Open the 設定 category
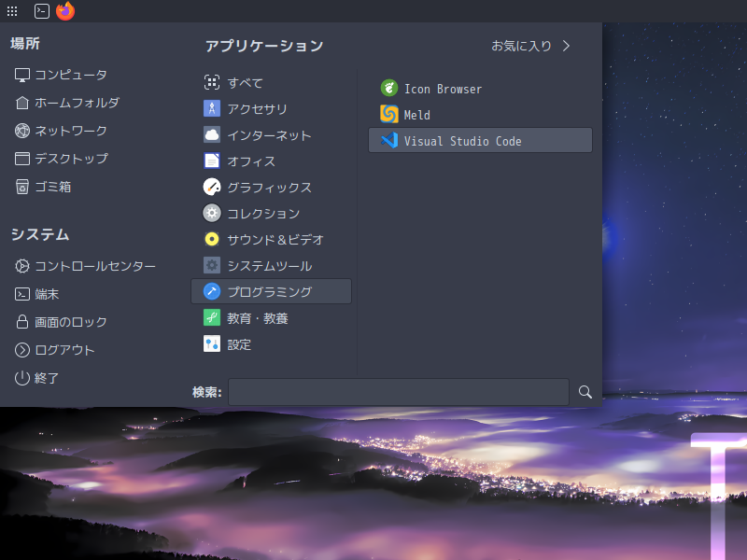 tap(239, 343)
